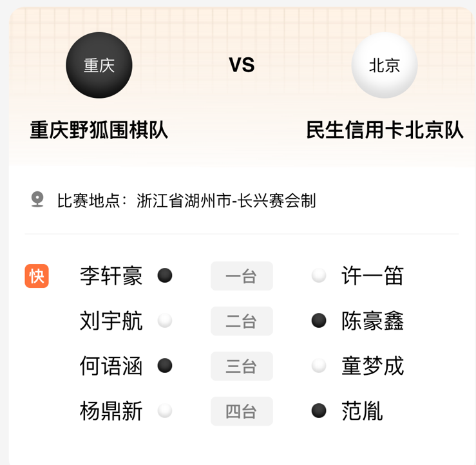This screenshot has height=465, width=476.
Task: Click white stone next to 许一笛
Action: click(319, 276)
